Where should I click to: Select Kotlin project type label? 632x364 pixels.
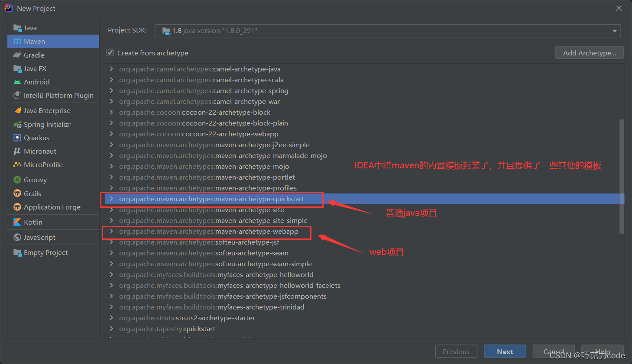(33, 222)
